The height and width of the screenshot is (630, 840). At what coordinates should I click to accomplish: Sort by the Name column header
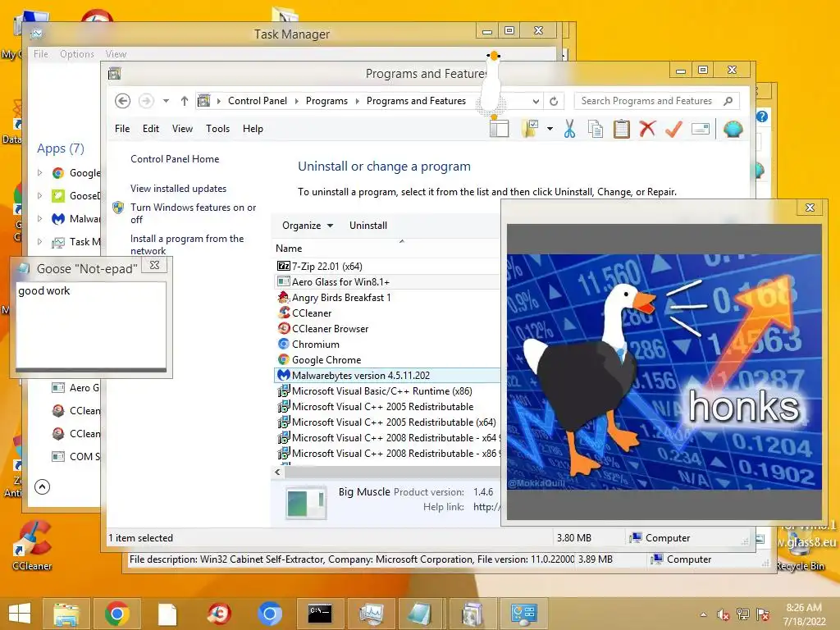coord(289,249)
